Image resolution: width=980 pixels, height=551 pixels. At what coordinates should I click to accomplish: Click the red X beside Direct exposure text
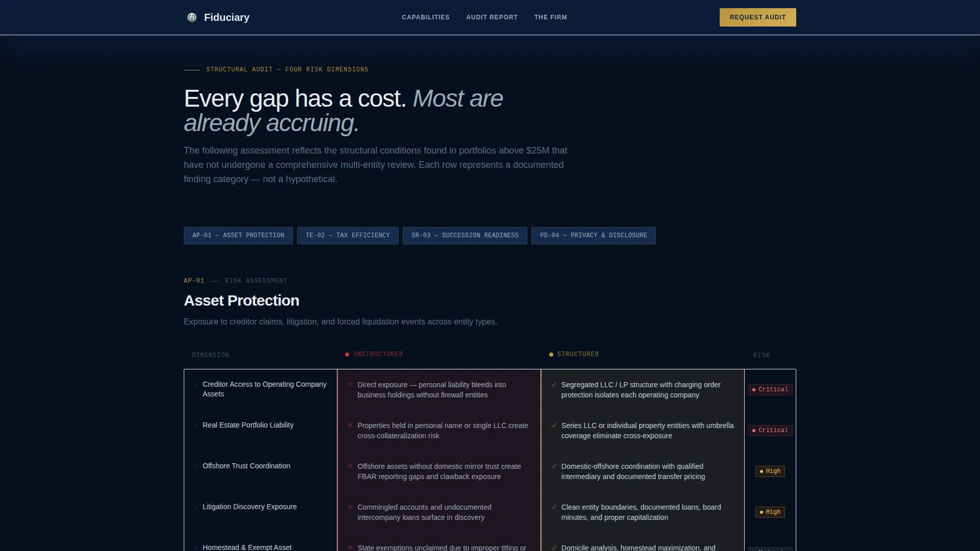click(350, 384)
